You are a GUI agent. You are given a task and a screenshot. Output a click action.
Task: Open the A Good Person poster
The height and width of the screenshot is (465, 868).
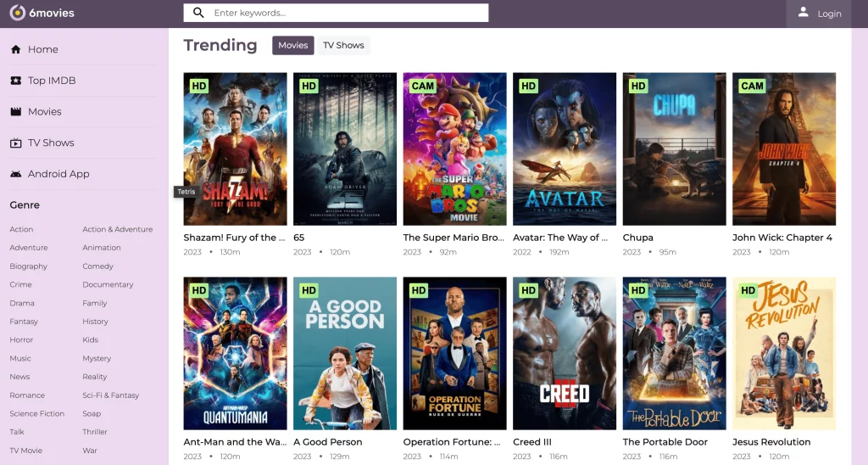(345, 354)
